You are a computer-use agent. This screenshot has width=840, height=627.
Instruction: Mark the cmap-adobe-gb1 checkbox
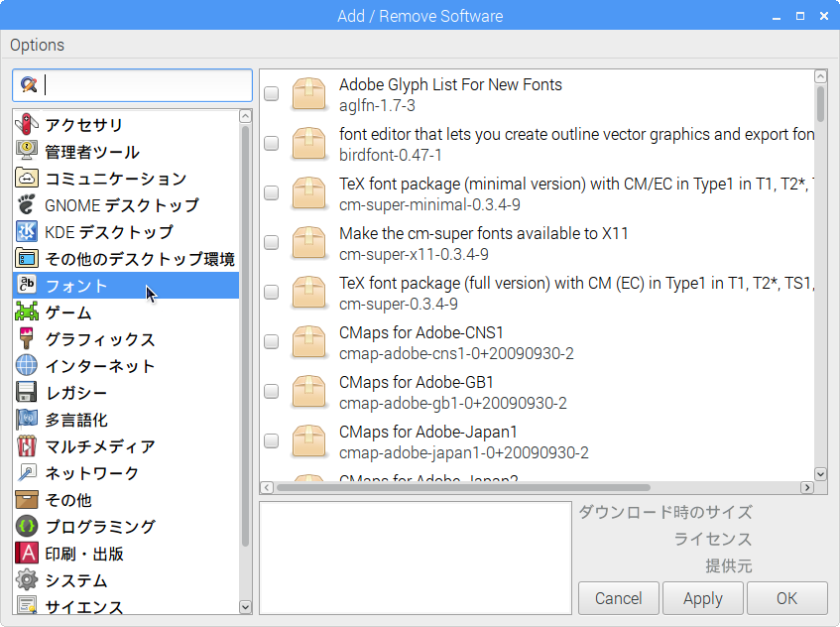(272, 391)
